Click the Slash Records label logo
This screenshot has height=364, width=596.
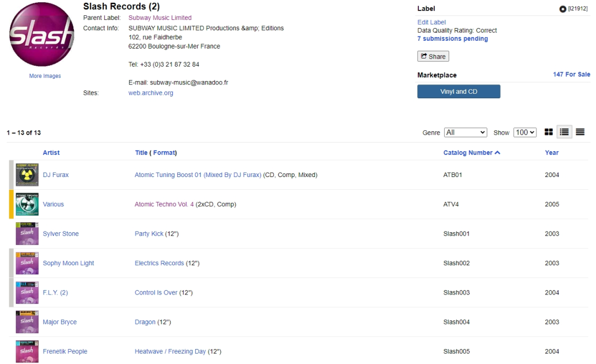pyautogui.click(x=41, y=34)
